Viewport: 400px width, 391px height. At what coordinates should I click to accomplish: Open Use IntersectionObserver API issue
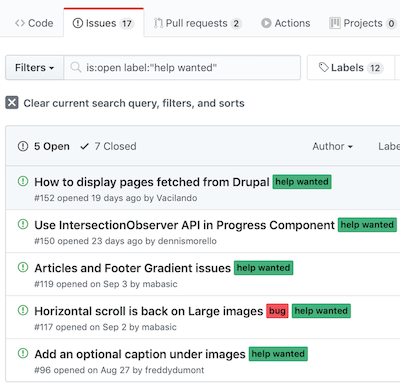coord(184,225)
